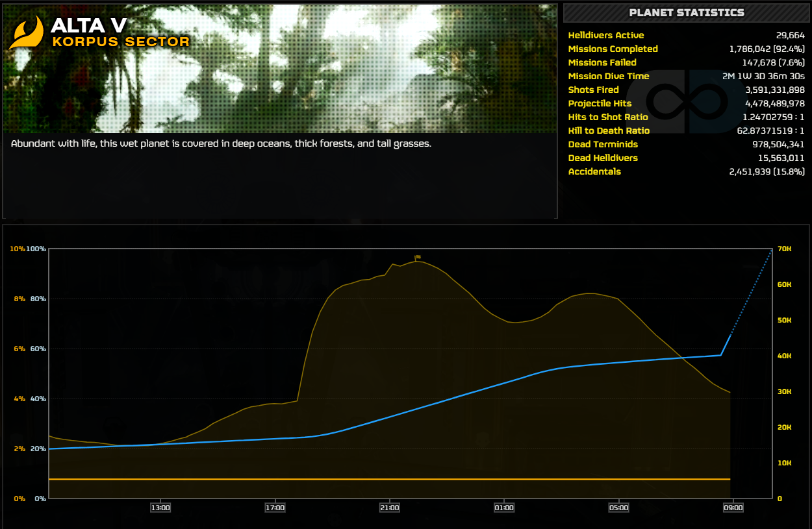Click the orange 4% left axis label
The width and height of the screenshot is (812, 529).
tap(19, 399)
